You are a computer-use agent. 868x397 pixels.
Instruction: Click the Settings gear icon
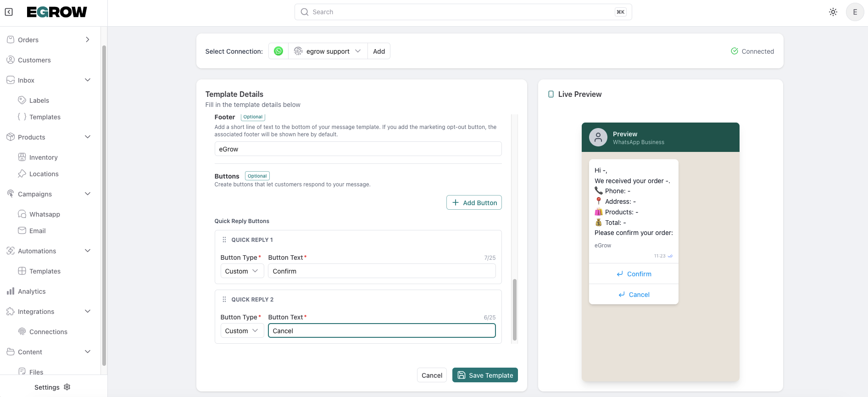pyautogui.click(x=67, y=387)
